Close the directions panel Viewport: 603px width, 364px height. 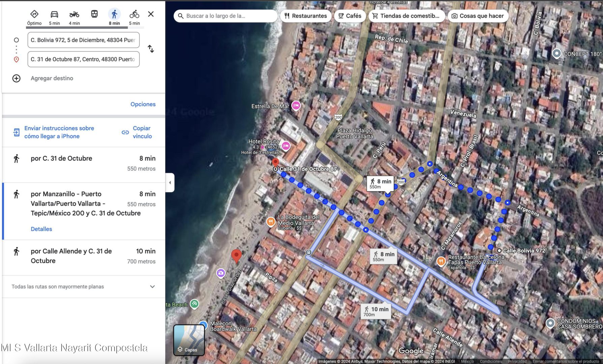pyautogui.click(x=151, y=14)
